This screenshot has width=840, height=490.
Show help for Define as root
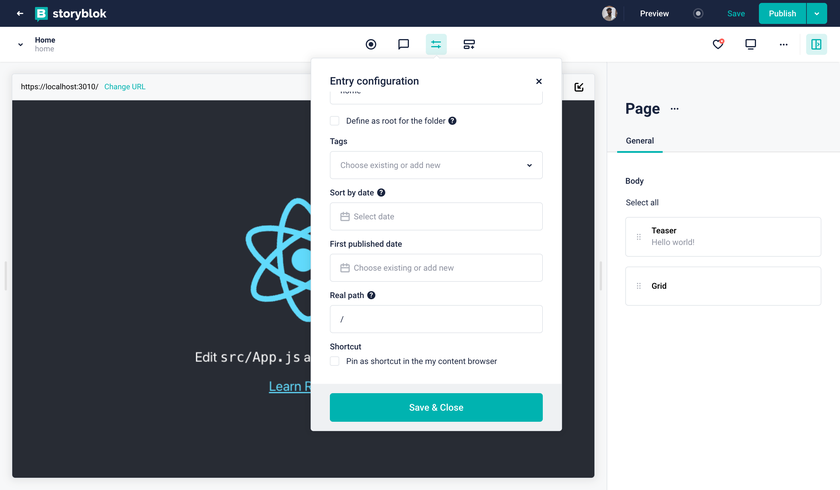[452, 121]
